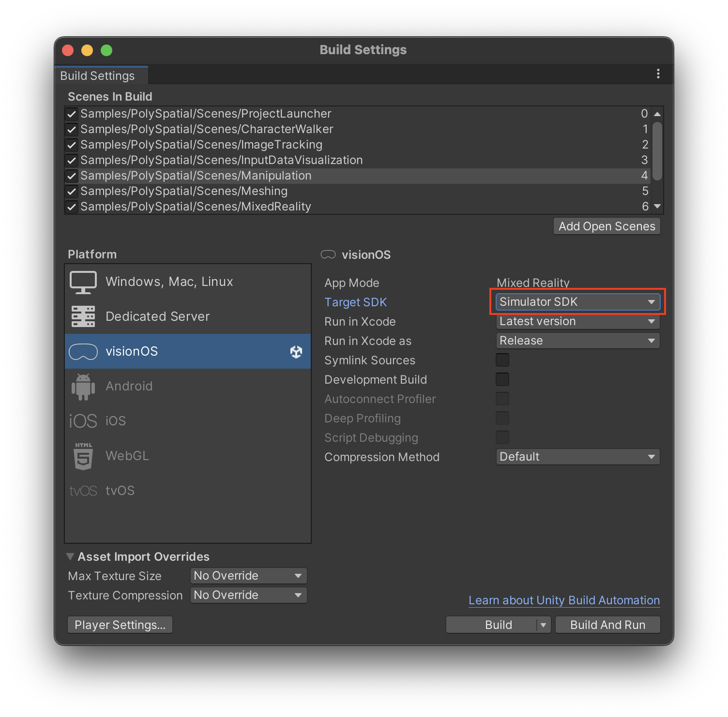Pick the tvOS platform icon
The height and width of the screenshot is (717, 728).
pyautogui.click(x=83, y=491)
